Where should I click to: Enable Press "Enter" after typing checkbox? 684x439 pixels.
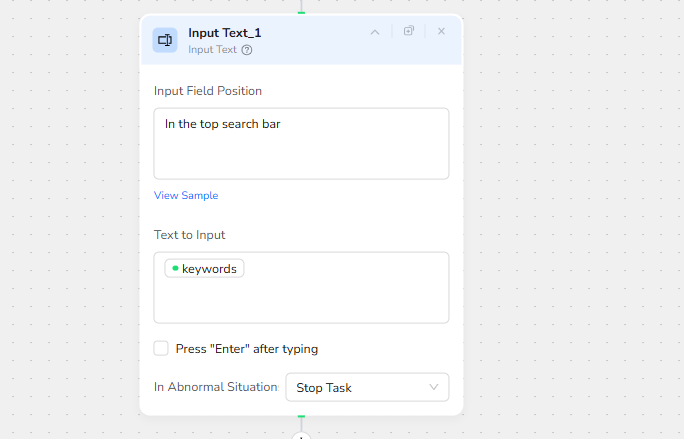(161, 348)
